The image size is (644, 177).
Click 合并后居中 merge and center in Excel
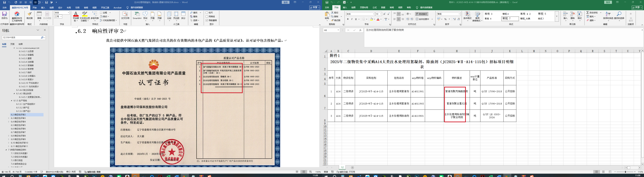tap(423, 19)
